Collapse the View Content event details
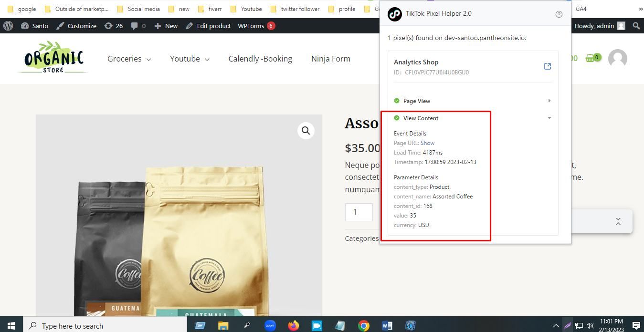 (x=549, y=118)
